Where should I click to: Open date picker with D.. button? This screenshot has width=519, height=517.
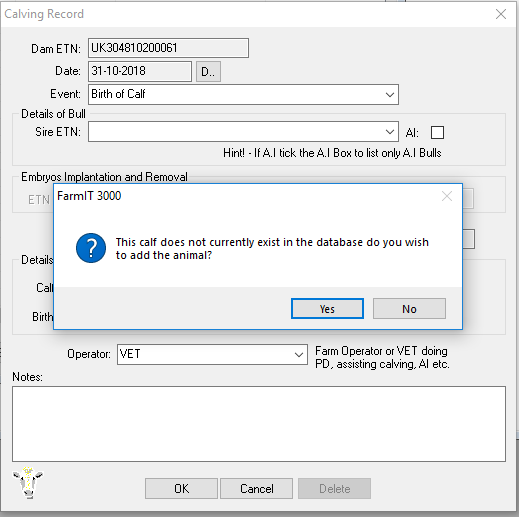click(x=208, y=71)
